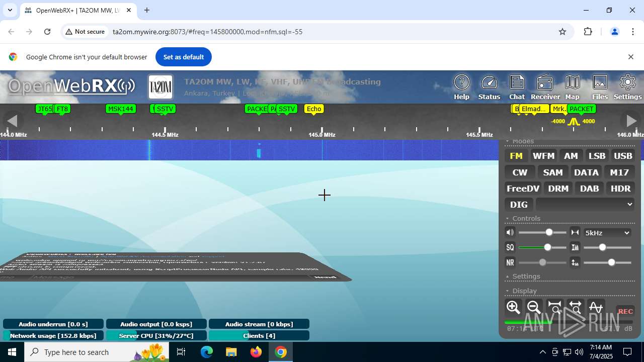Toggle the NR noise reduction button
Viewport: 644px width, 362px height.
(510, 262)
